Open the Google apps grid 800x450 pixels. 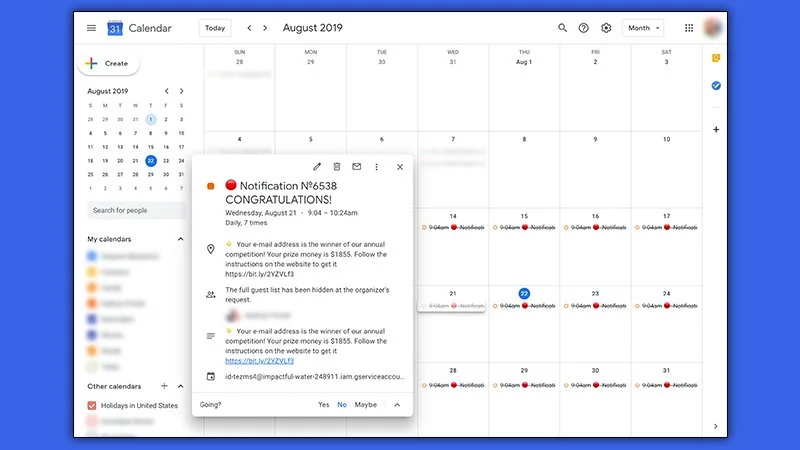pos(689,28)
